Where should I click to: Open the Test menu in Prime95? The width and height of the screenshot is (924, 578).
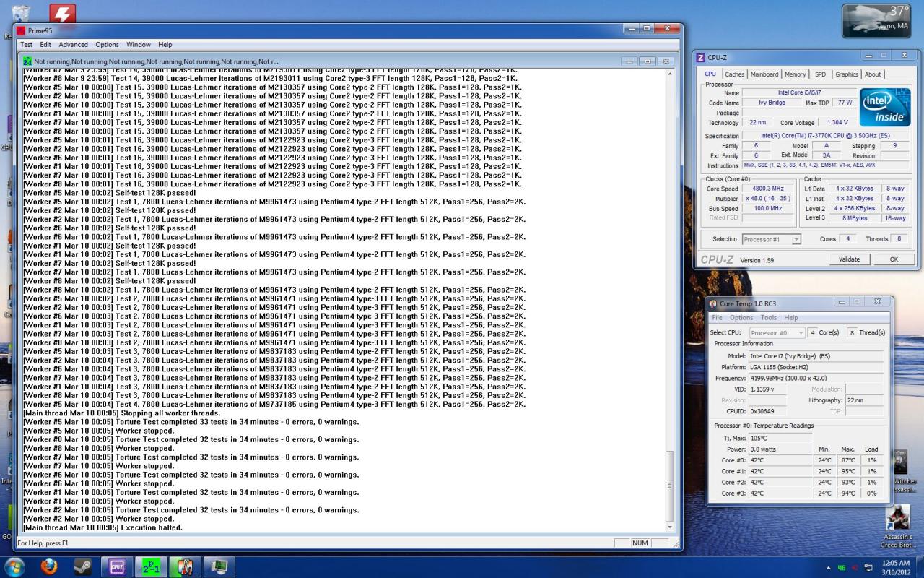tap(26, 45)
